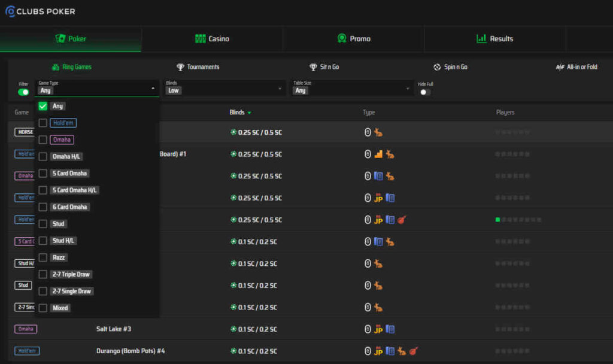Click the Promo badge icon
Screen dimensions: 613x364
pos(342,38)
